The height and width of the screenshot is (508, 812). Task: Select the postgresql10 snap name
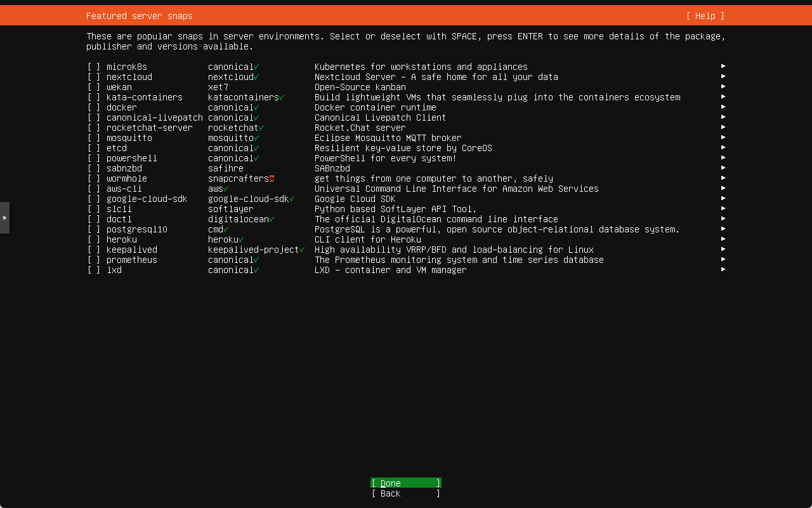tap(137, 229)
